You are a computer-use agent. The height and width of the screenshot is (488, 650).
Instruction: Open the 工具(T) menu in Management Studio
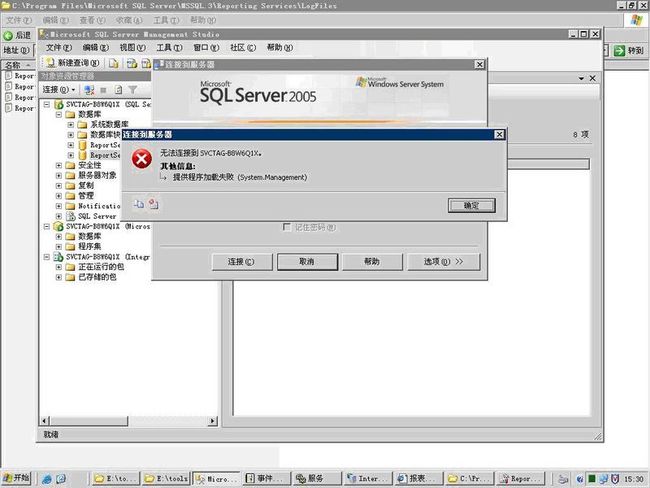point(169,48)
